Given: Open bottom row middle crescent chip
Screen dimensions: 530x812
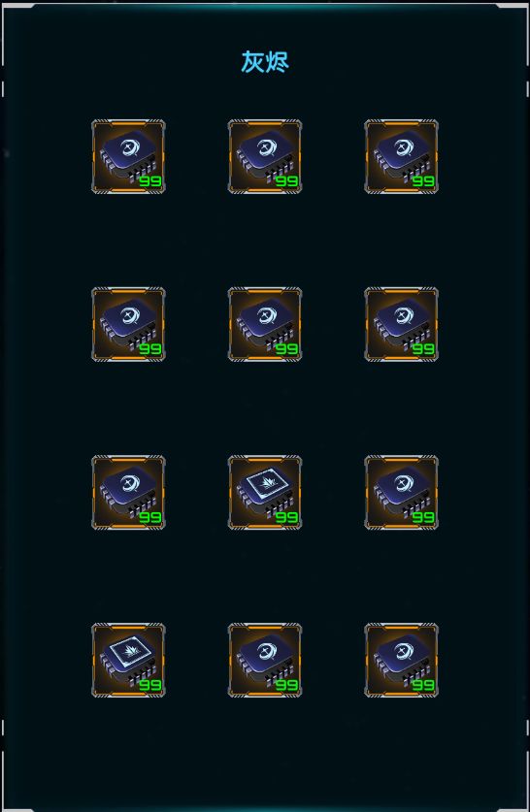Looking at the screenshot, I should click(265, 661).
